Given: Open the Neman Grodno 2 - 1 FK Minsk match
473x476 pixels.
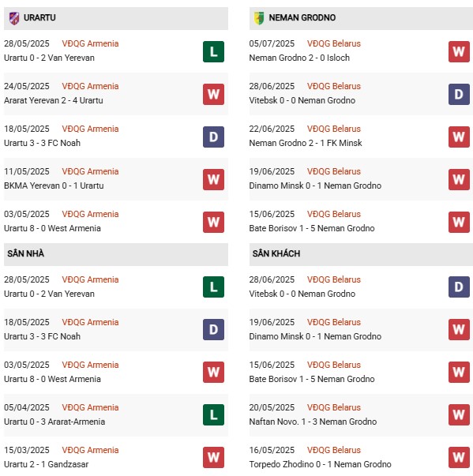Looking at the screenshot, I should pos(306,143).
